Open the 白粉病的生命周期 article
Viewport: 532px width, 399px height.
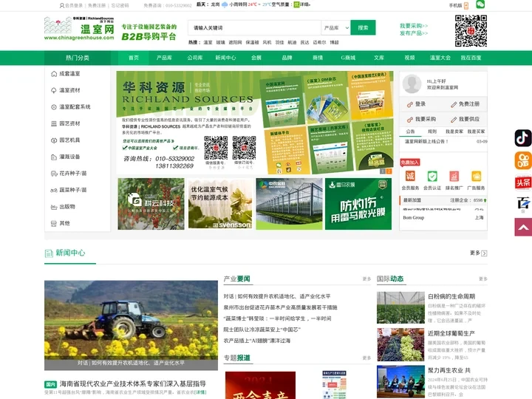pyautogui.click(x=451, y=296)
